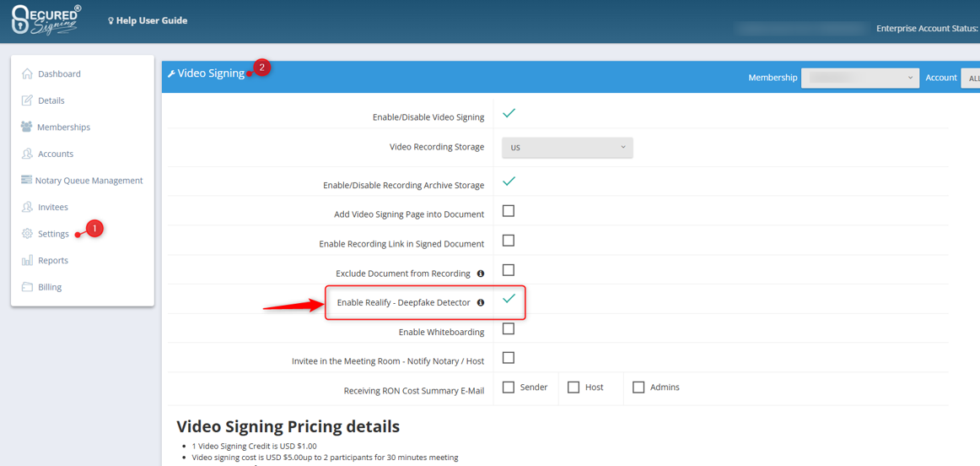Click the Secured Signing logo

pos(46,20)
